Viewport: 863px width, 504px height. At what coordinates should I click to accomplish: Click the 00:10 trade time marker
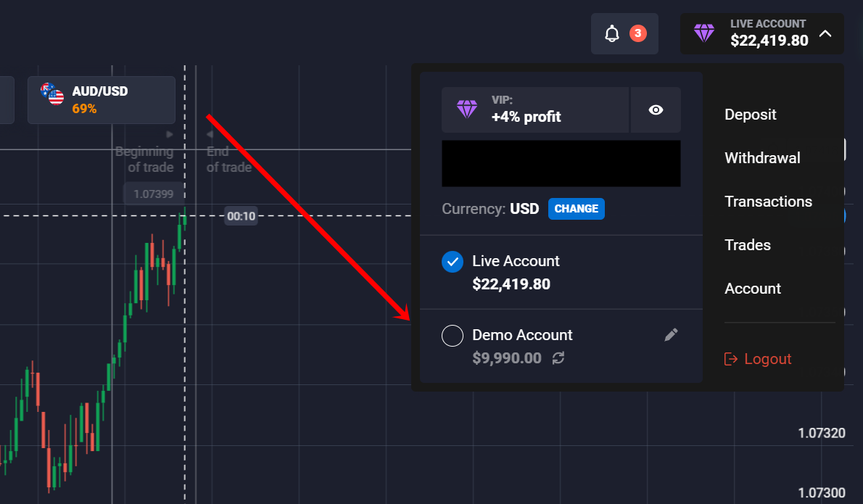[x=241, y=216]
